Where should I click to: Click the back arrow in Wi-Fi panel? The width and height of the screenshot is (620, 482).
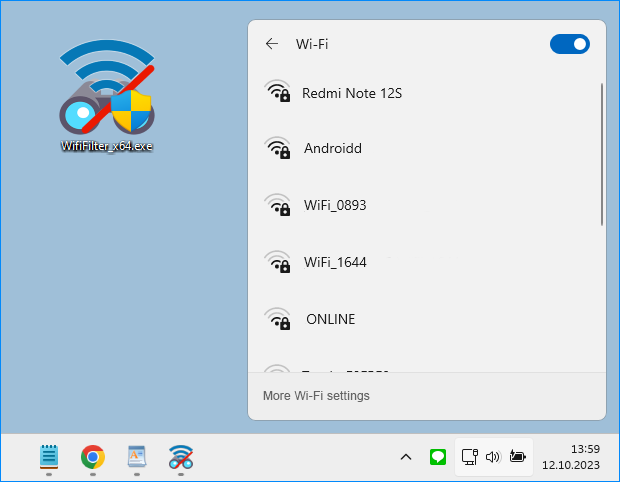tap(271, 44)
